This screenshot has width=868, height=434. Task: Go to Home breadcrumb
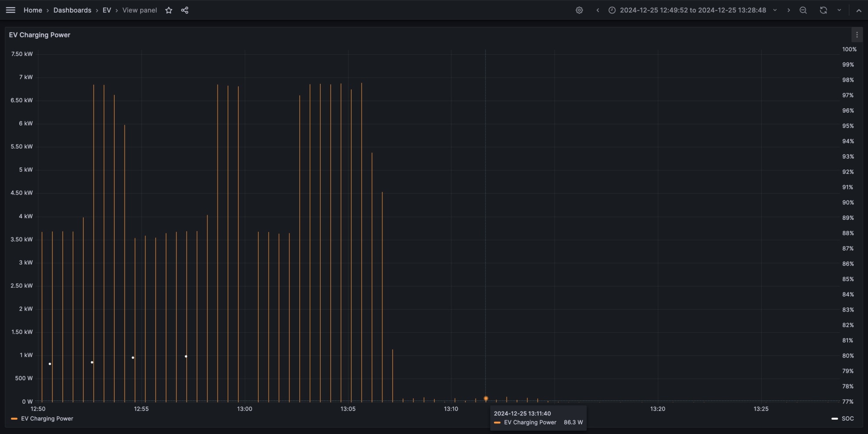(33, 10)
